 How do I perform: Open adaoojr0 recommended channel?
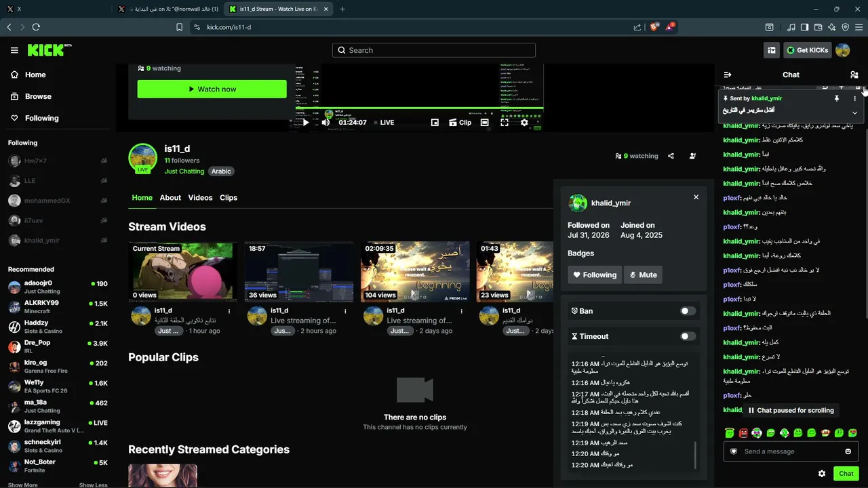(58, 287)
